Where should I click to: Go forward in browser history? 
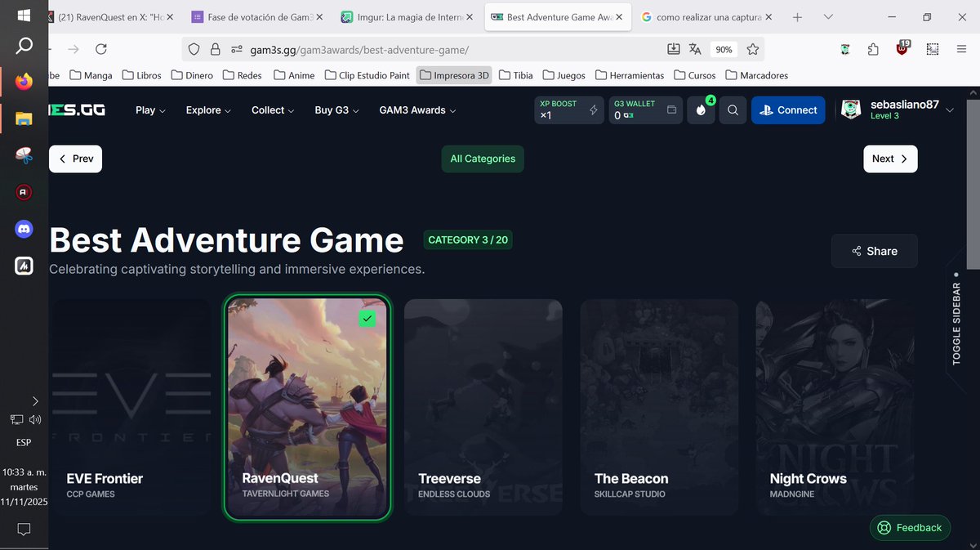coord(73,49)
